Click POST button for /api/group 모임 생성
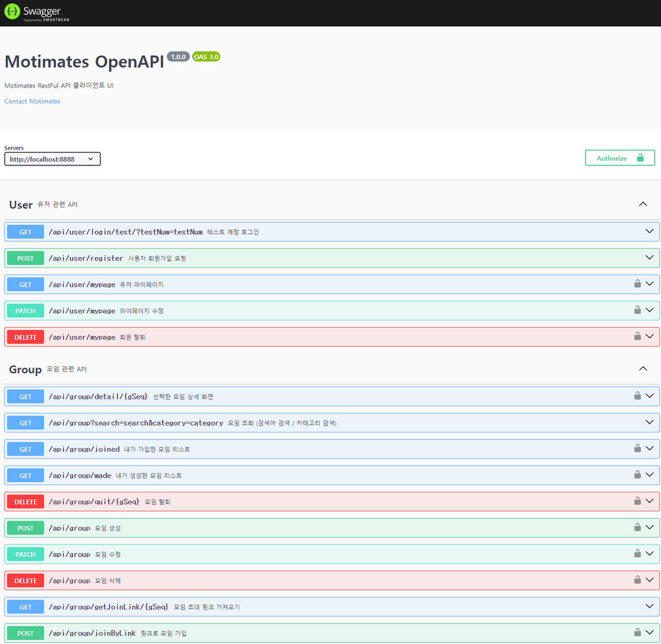 pyautogui.click(x=25, y=528)
